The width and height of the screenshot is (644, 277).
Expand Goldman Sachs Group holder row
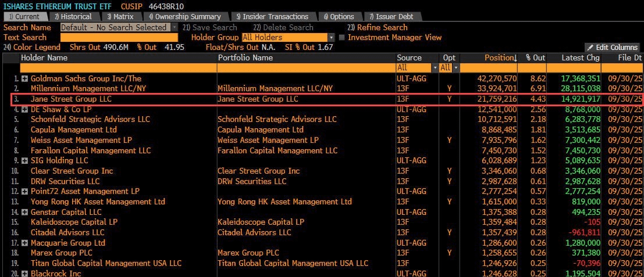[x=24, y=78]
